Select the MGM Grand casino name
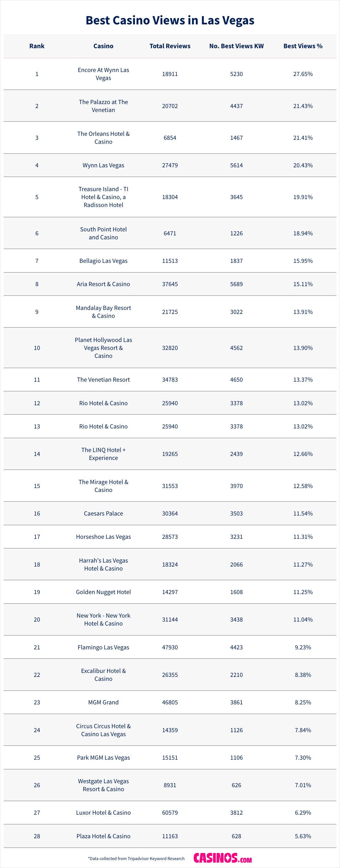The height and width of the screenshot is (868, 340). point(103,702)
